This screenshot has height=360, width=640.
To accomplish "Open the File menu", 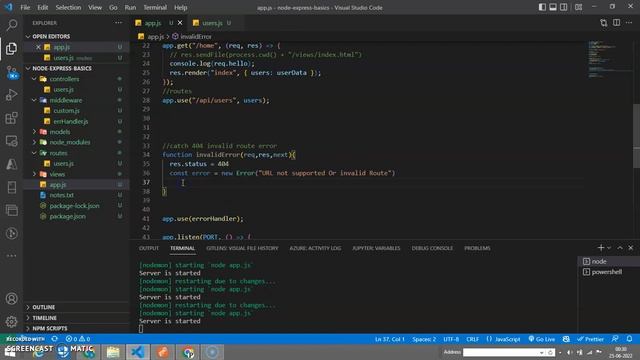I will tap(25, 7).
